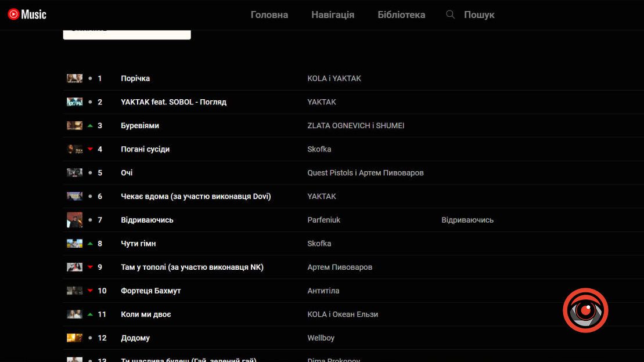The height and width of the screenshot is (362, 644).
Task: Select the song Чути гімн
Action: [x=138, y=244]
